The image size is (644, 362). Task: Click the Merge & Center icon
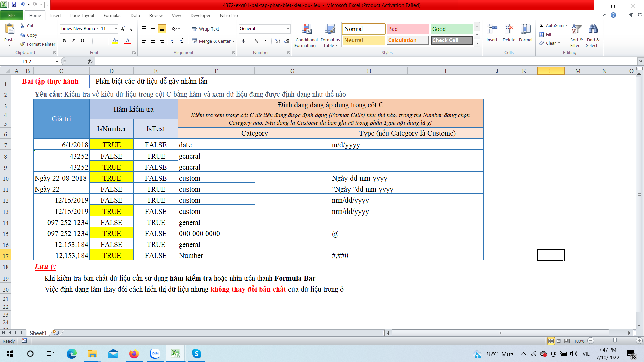[195, 41]
